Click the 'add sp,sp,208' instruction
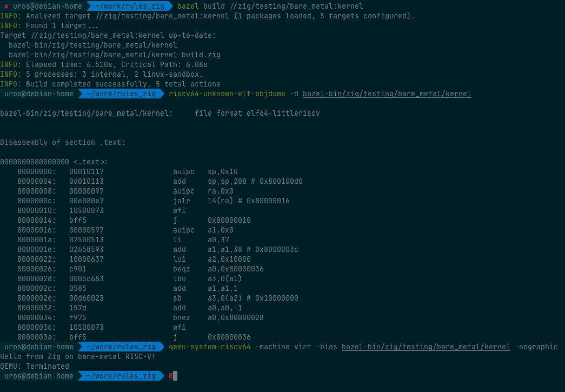The width and height of the screenshot is (565, 392). [209, 181]
